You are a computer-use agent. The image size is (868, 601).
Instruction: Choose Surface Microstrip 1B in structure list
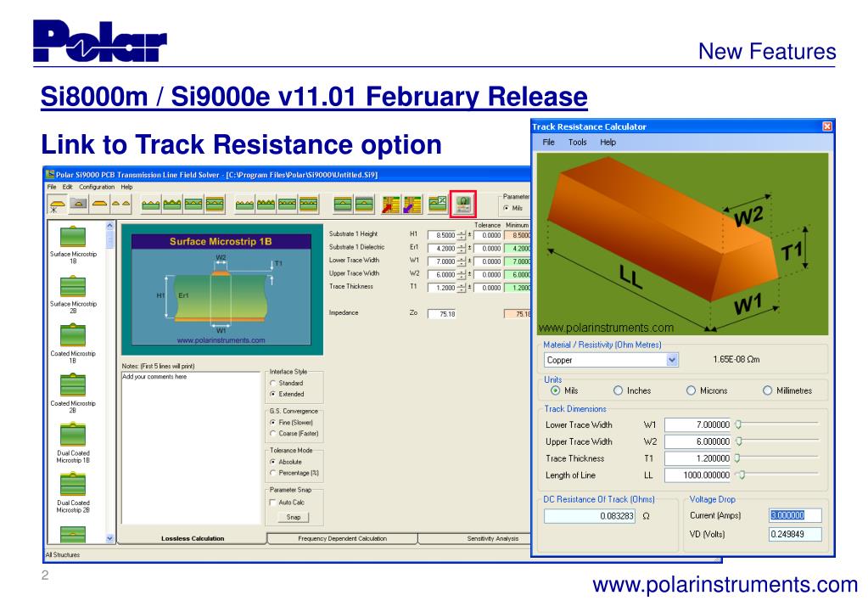pyautogui.click(x=73, y=244)
